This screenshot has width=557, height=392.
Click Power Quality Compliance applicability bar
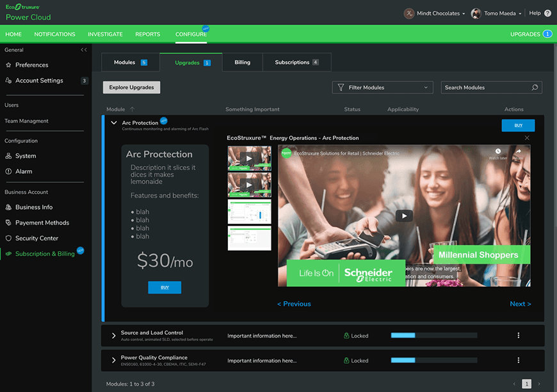click(x=433, y=360)
